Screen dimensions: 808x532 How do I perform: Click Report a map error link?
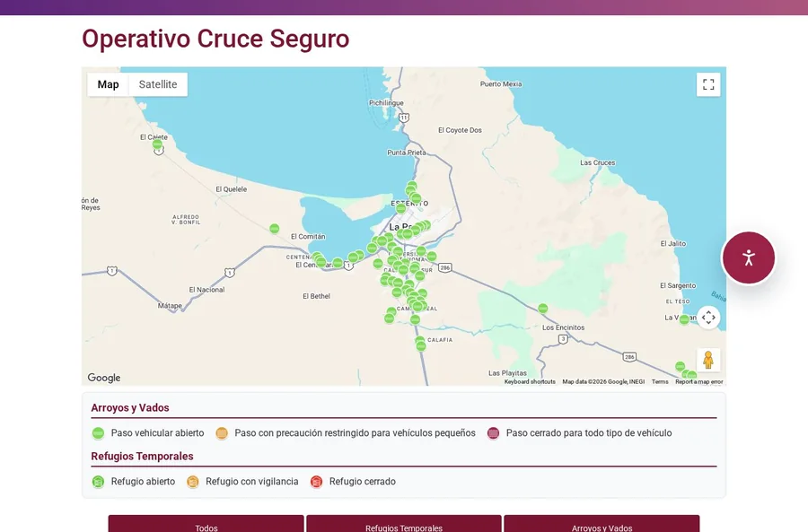point(699,381)
